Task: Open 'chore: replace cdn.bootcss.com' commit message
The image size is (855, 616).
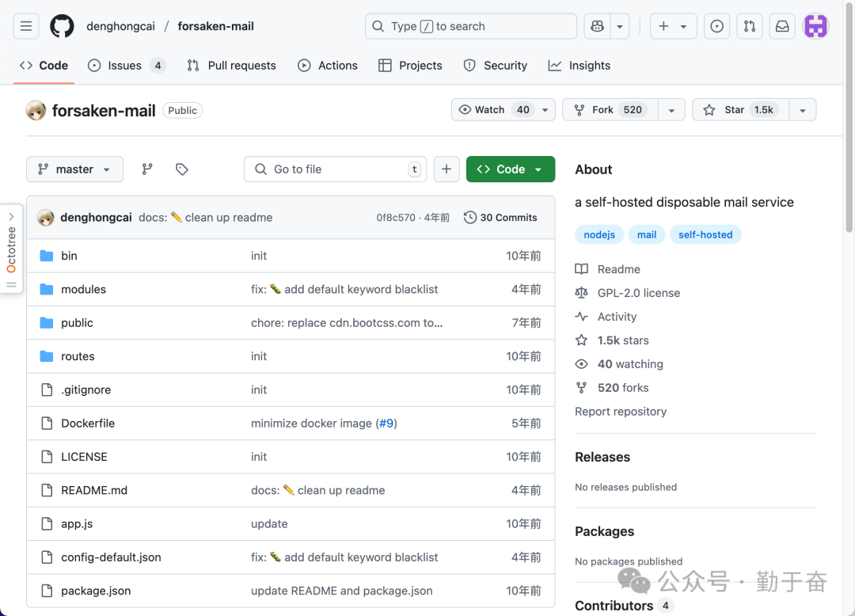Action: coord(347,323)
